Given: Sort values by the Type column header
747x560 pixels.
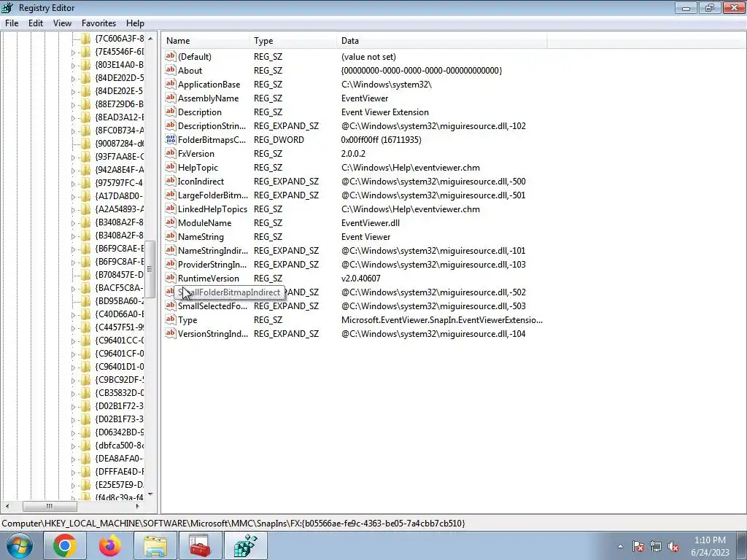Looking at the screenshot, I should point(293,41).
